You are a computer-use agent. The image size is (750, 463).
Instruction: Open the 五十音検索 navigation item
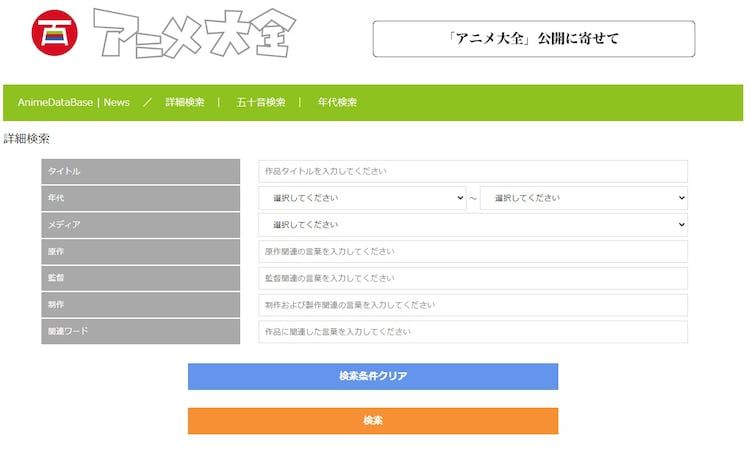(261, 102)
